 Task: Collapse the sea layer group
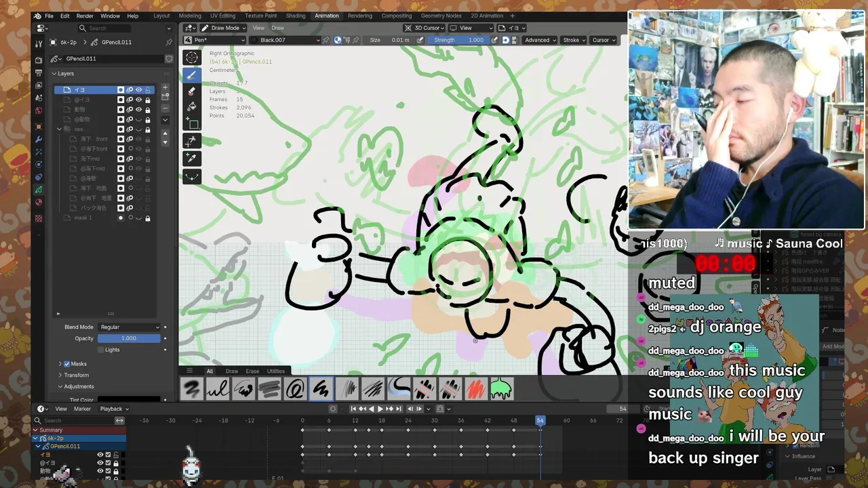coord(60,129)
